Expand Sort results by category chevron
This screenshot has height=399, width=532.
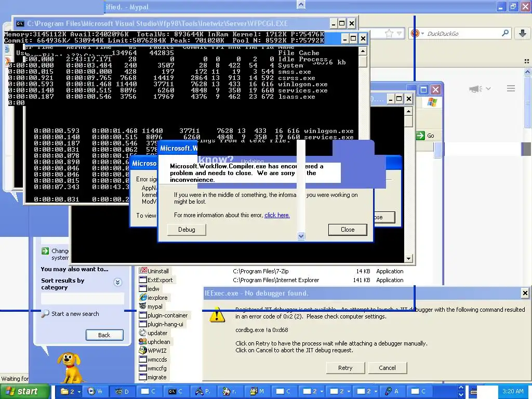118,282
